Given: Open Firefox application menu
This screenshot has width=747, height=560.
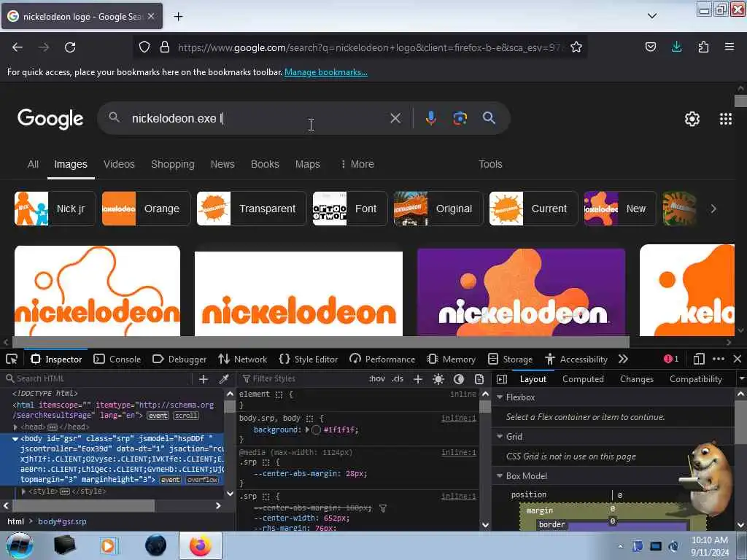Looking at the screenshot, I should click(729, 47).
